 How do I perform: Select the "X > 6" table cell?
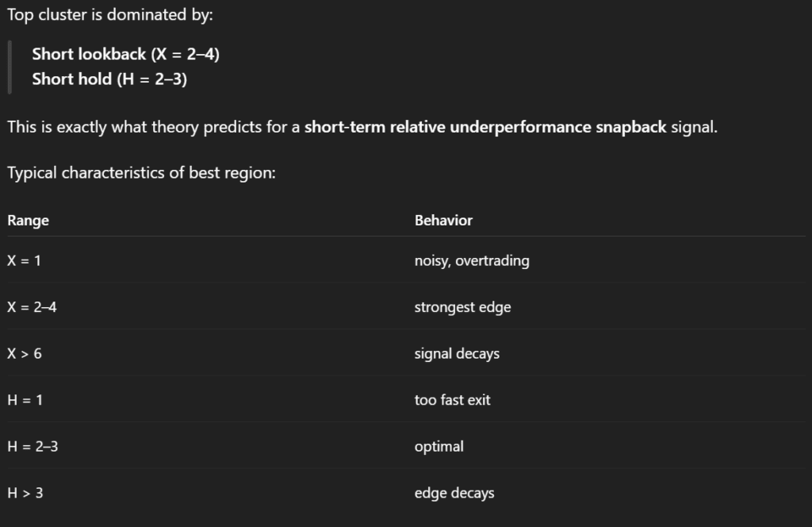point(25,354)
